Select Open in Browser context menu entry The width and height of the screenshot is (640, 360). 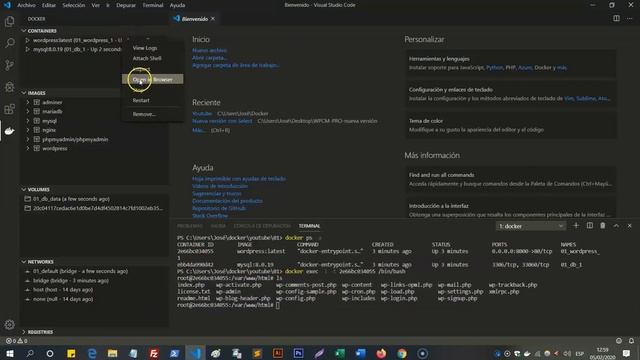pos(153,79)
